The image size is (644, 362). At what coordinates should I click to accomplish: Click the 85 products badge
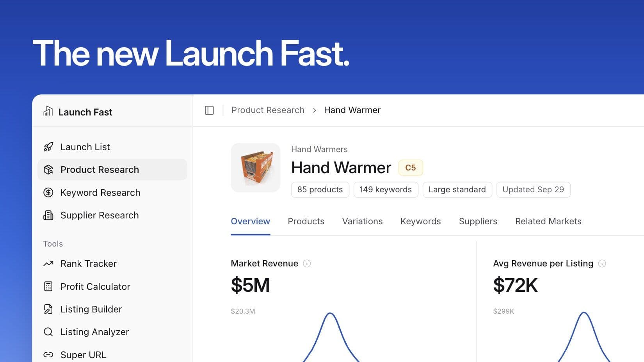[x=320, y=190]
